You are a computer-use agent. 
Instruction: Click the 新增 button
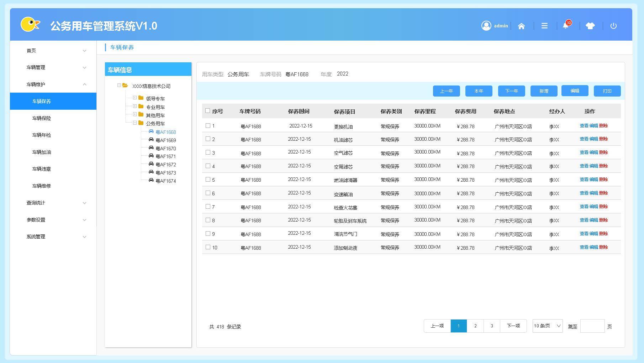(544, 91)
